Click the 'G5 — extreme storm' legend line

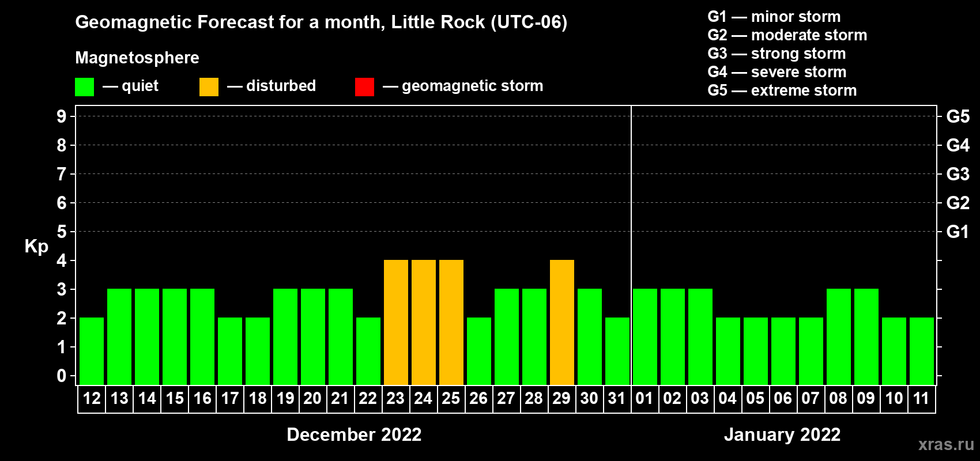click(782, 90)
